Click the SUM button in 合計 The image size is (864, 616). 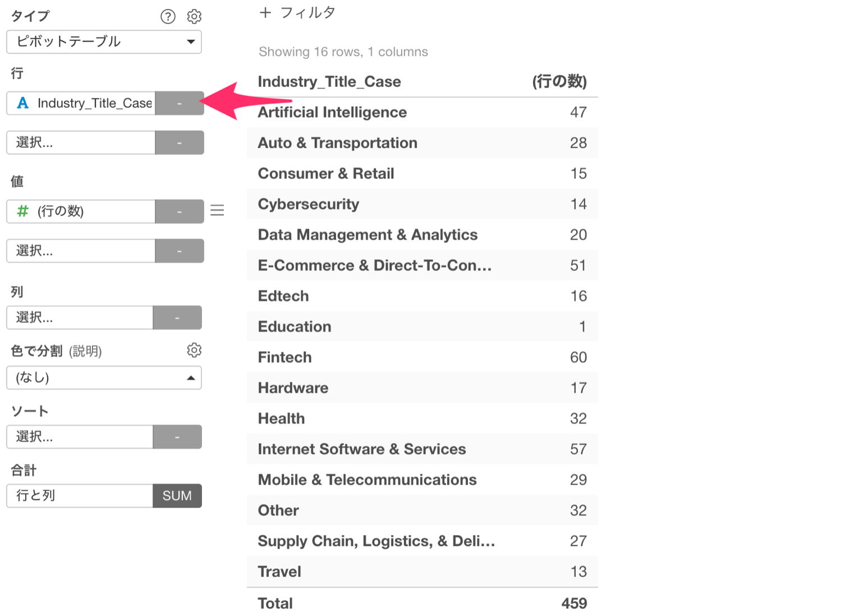pos(177,496)
